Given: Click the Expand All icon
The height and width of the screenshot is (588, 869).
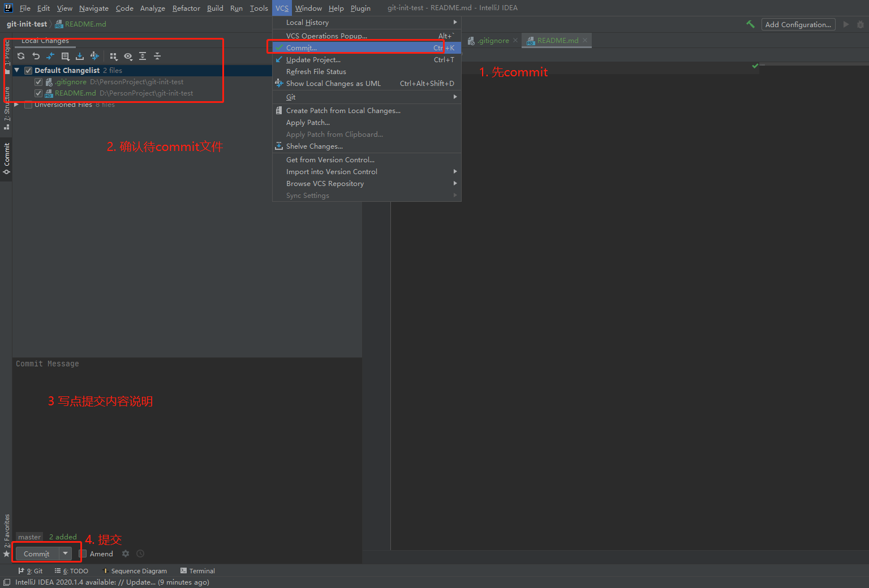Looking at the screenshot, I should [143, 56].
